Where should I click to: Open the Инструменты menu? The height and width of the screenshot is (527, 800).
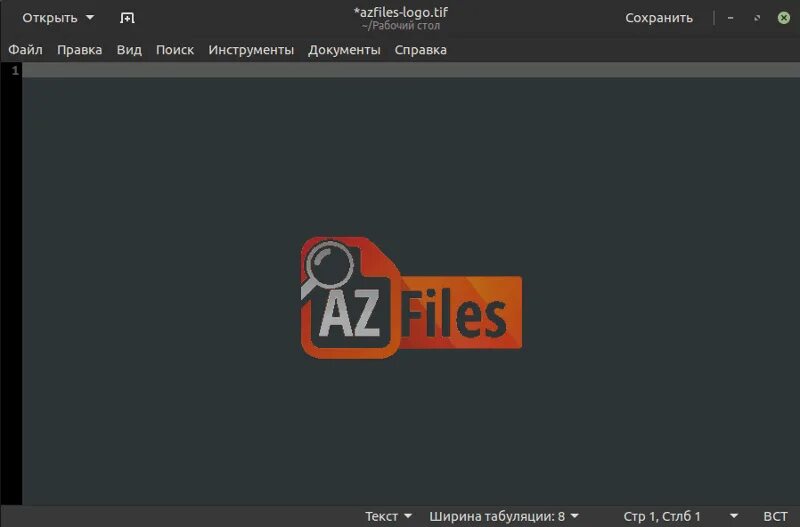[x=251, y=49]
